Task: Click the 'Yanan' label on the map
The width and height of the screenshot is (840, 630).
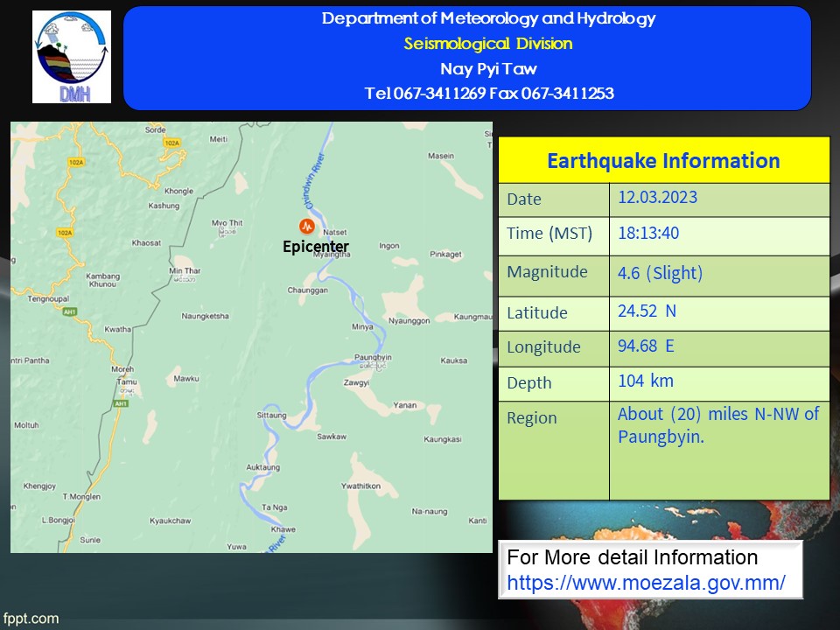Action: coord(405,405)
